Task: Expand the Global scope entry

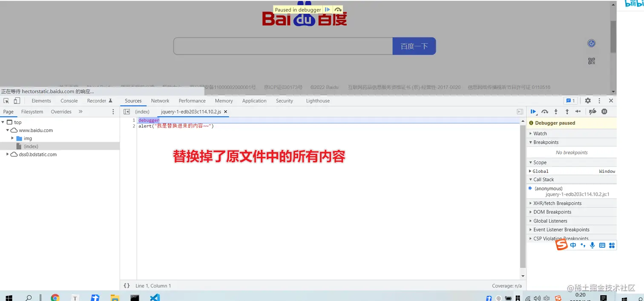Action: coord(529,171)
